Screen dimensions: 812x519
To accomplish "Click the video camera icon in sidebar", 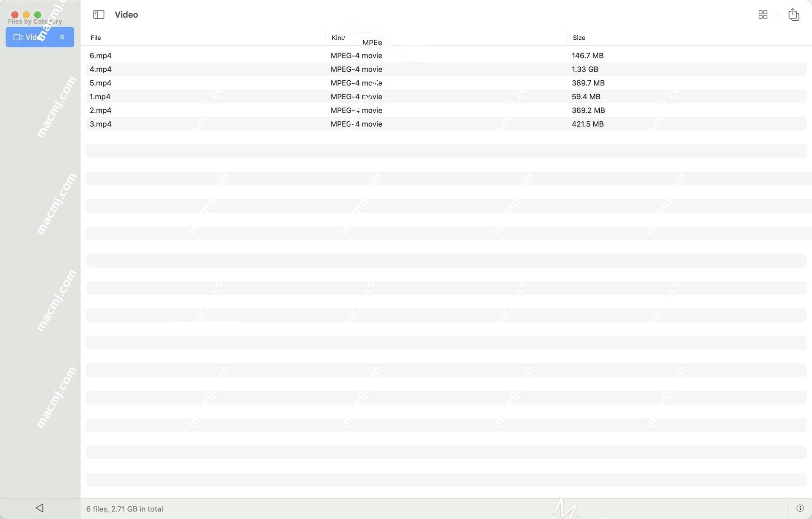I will tap(18, 37).
